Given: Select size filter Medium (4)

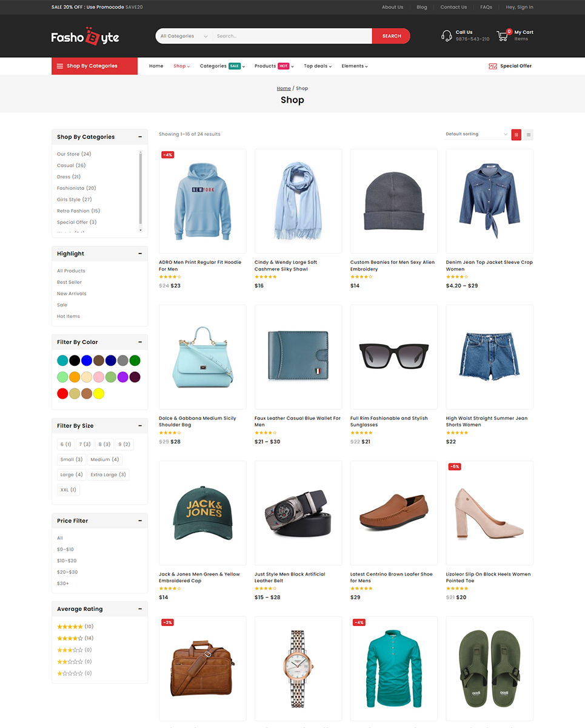Looking at the screenshot, I should click(x=104, y=460).
